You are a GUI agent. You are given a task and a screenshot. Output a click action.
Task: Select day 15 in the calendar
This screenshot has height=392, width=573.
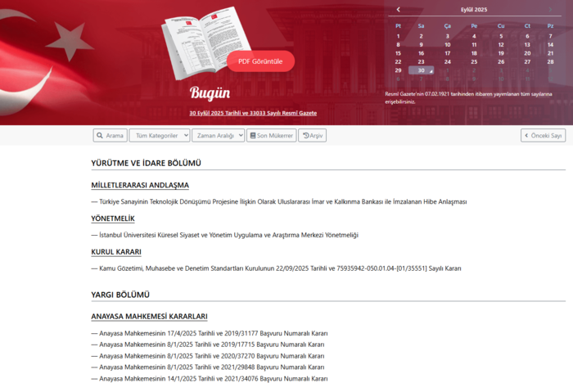(x=399, y=53)
